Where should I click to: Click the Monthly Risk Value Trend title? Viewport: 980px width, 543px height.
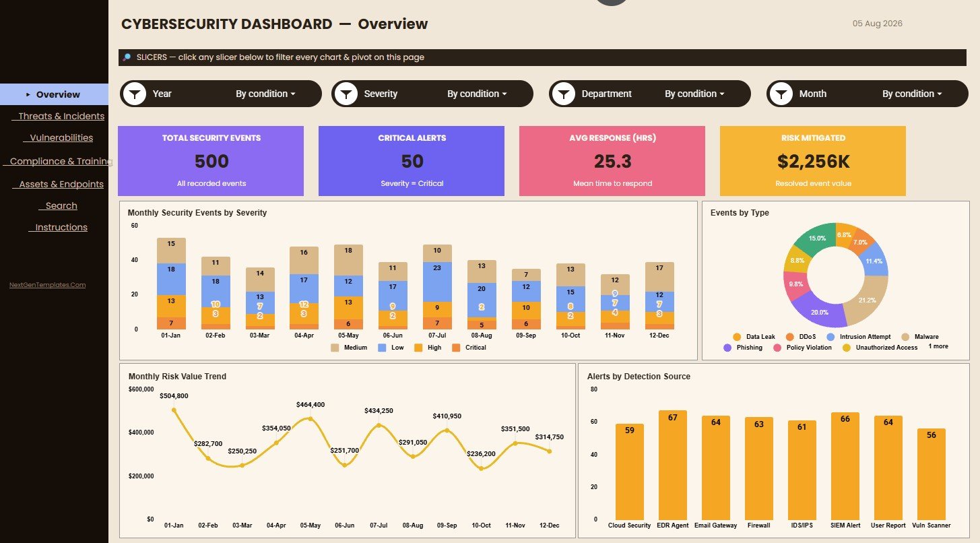[177, 377]
